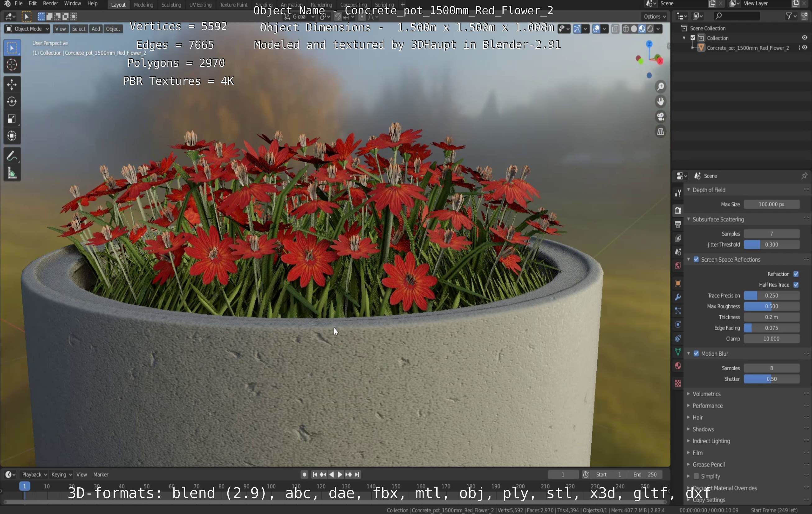Click the Pan view hand icon
Screen dimensions: 812x514
[x=660, y=102]
